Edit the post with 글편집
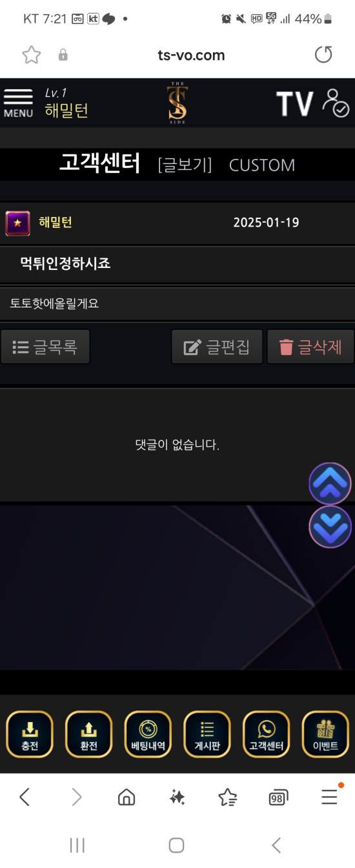This screenshot has width=355, height=868. 217,347
